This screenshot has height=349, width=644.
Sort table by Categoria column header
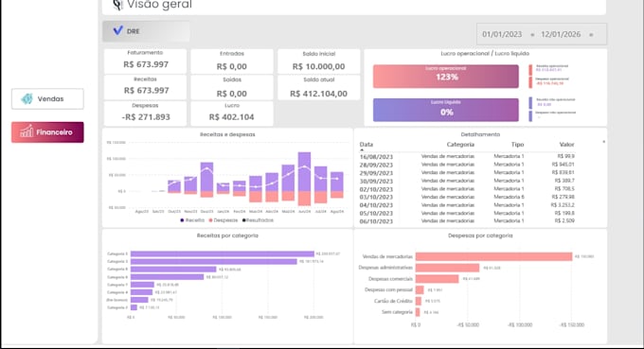[460, 145]
